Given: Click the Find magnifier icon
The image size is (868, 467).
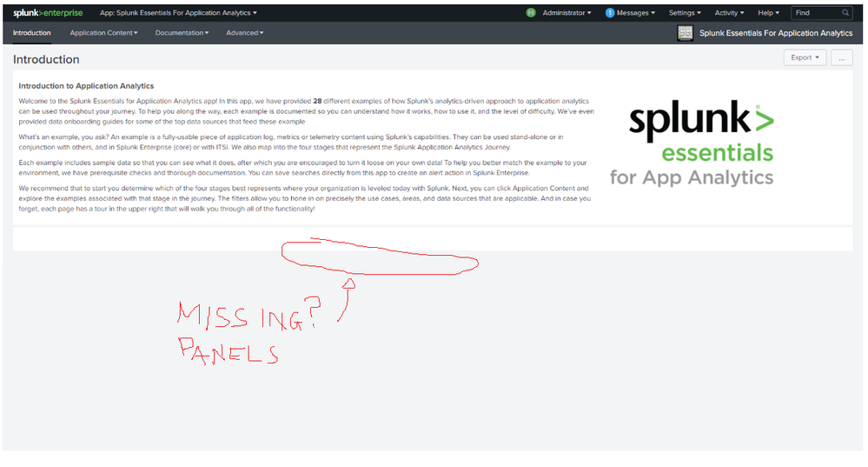Looking at the screenshot, I should pos(845,13).
